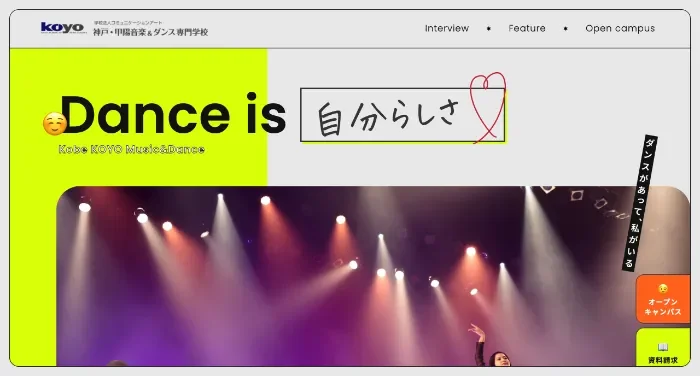The width and height of the screenshot is (700, 376).
Task: Click the stage spotlight hero photo
Action: pos(373,276)
